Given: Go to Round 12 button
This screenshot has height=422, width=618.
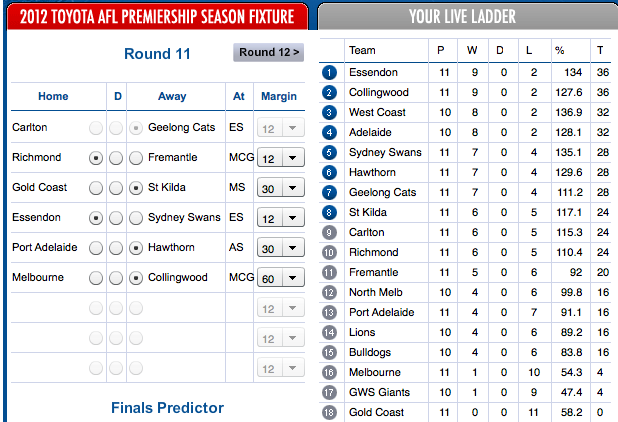Looking at the screenshot, I should pos(268,52).
